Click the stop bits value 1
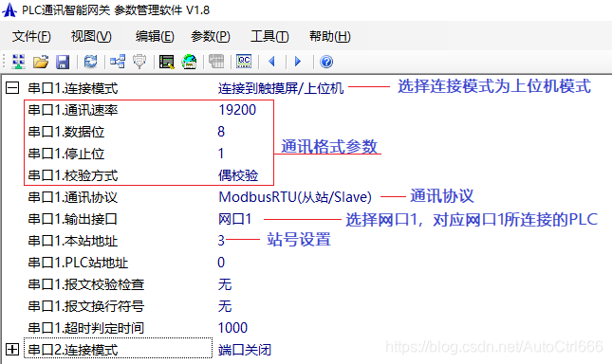The image size is (612, 364). [x=221, y=154]
